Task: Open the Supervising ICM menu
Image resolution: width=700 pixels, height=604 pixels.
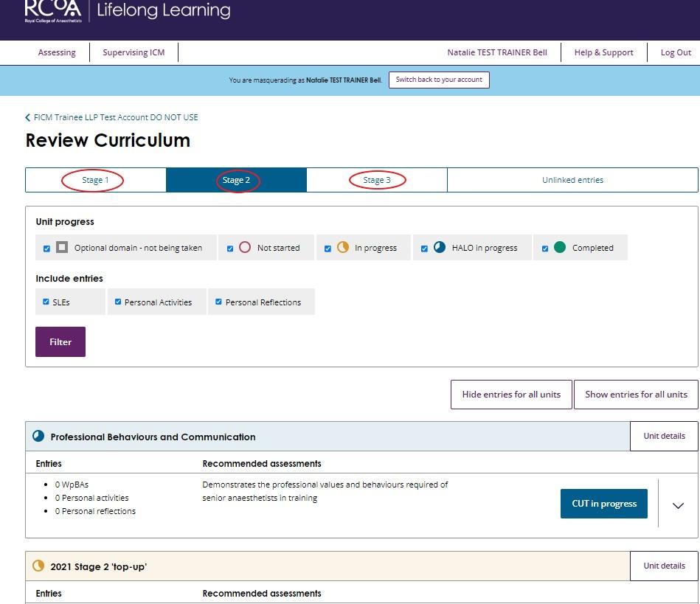Action: 134,52
